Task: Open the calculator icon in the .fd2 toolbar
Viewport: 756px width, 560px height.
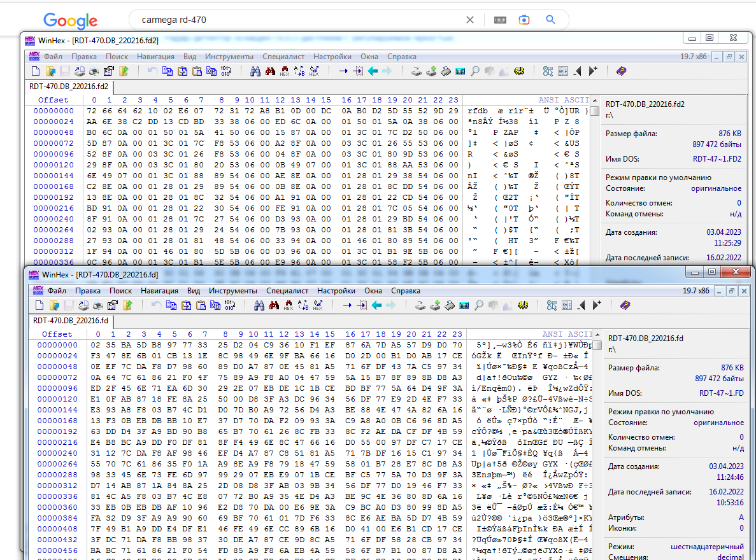Action: [460, 71]
